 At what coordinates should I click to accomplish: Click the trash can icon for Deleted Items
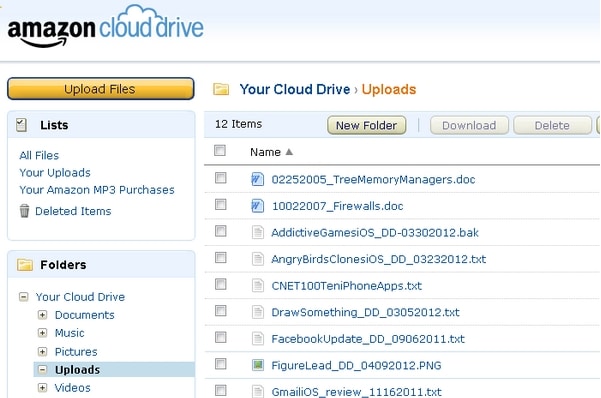point(24,211)
